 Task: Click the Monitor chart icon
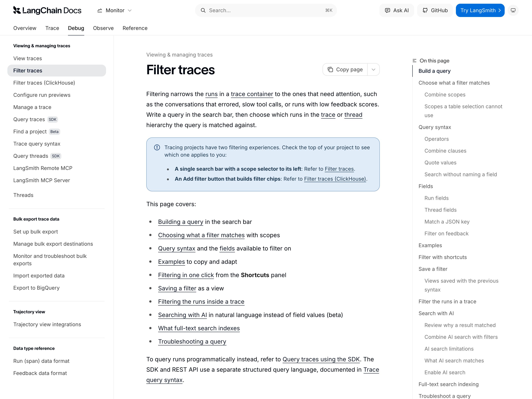tap(100, 10)
